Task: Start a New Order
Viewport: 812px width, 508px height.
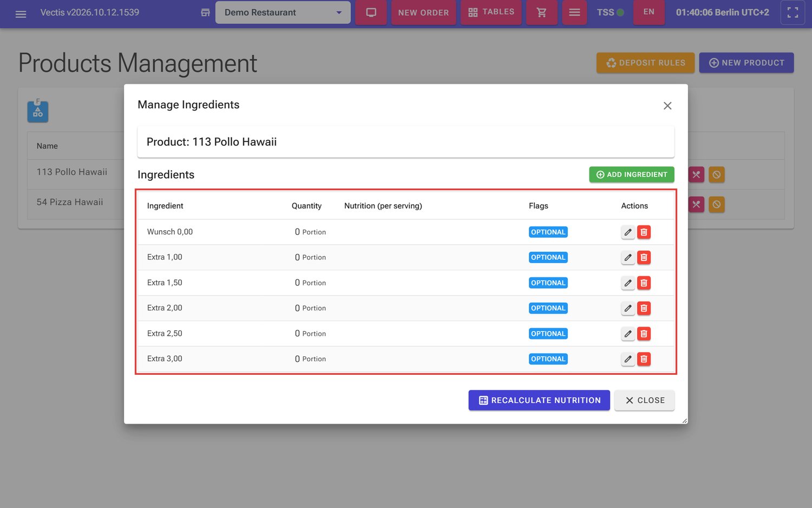Action: (423, 12)
